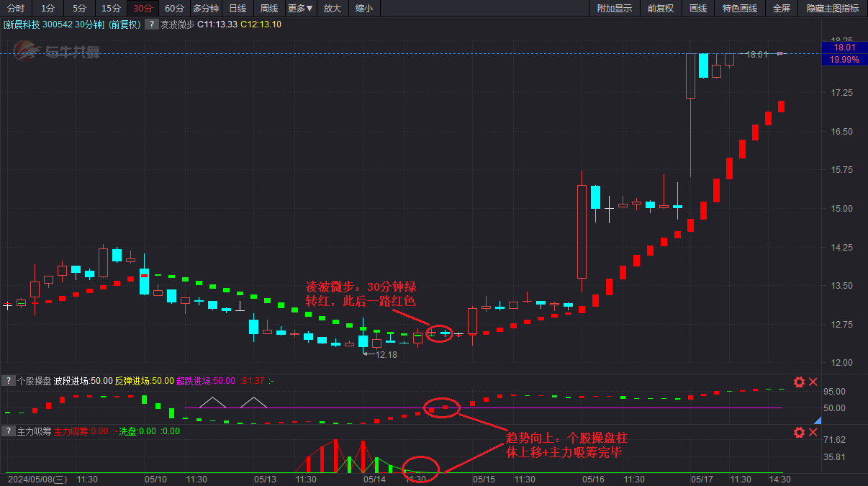
Task: Click the 05/16 date label
Action: pos(594,479)
